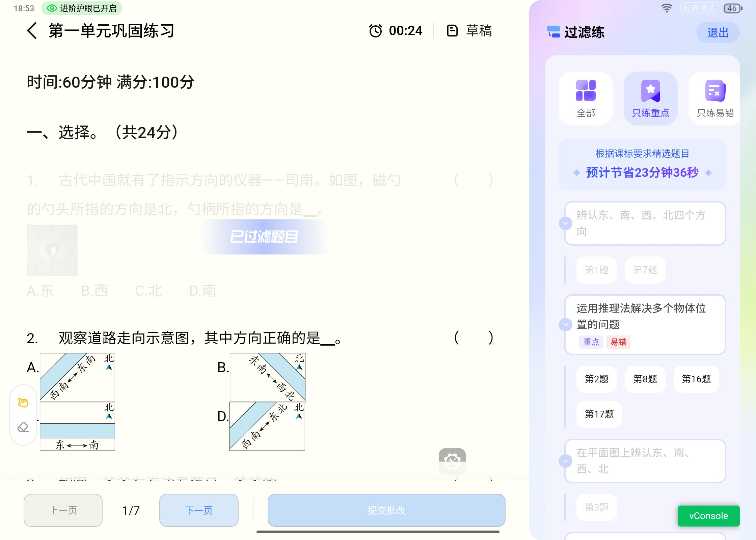Click the 提交批改 submit button
The width and height of the screenshot is (756, 540).
click(386, 510)
